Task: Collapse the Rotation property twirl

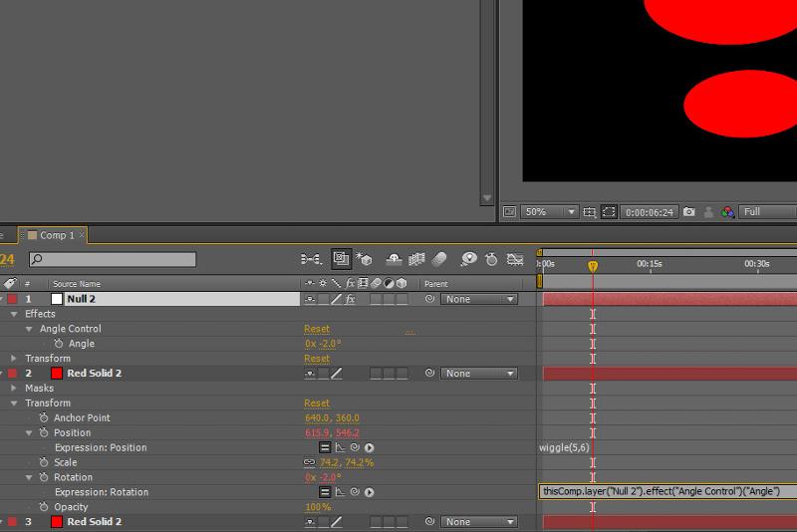Action: 29,477
